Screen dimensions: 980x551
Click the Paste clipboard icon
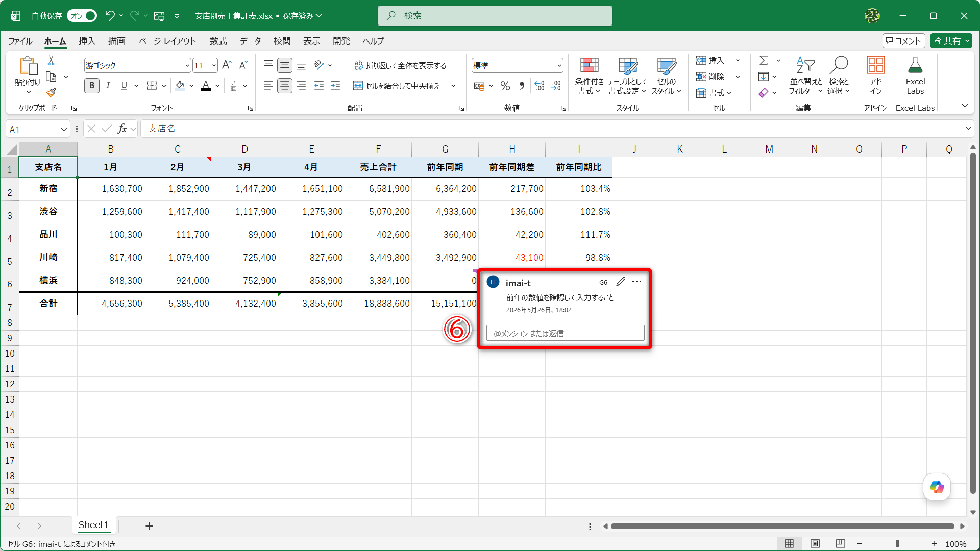pyautogui.click(x=28, y=66)
